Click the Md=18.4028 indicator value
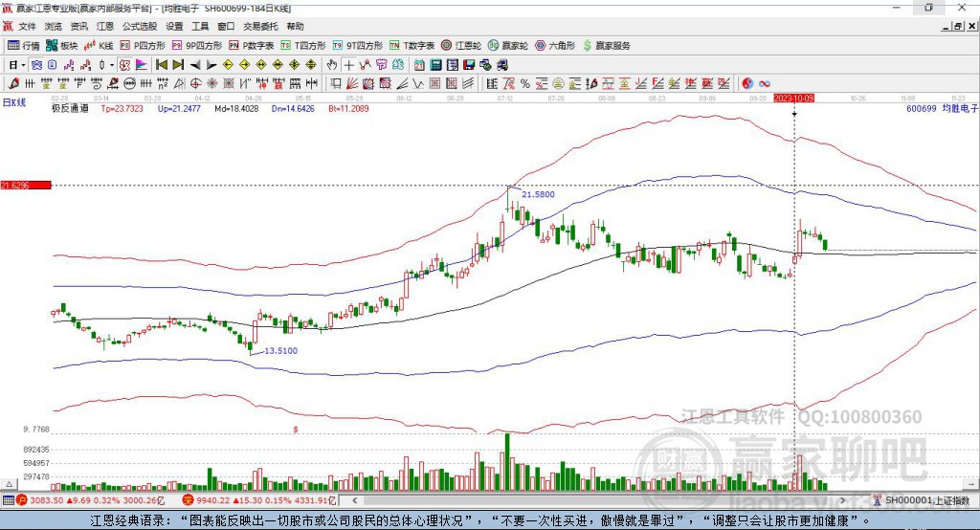This screenshot has height=530, width=980. pos(236,108)
